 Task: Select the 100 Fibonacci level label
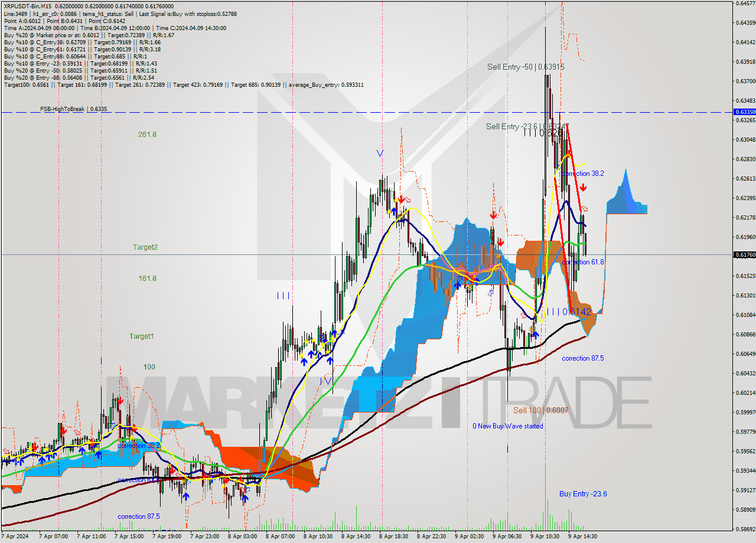click(149, 367)
